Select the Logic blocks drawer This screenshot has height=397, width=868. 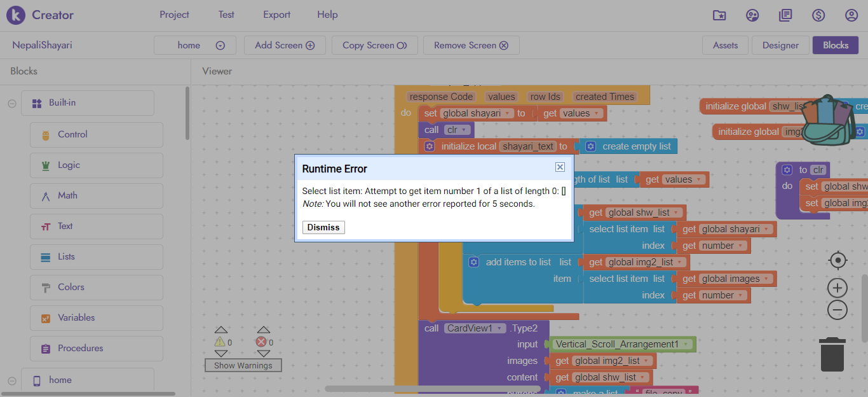97,165
